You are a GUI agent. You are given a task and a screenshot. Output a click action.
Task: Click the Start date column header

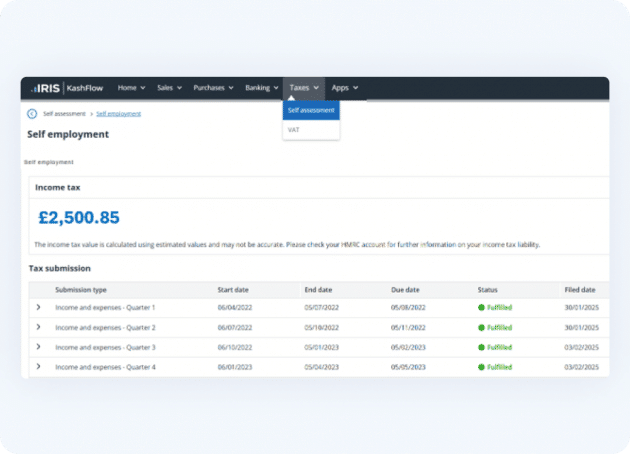(x=233, y=290)
